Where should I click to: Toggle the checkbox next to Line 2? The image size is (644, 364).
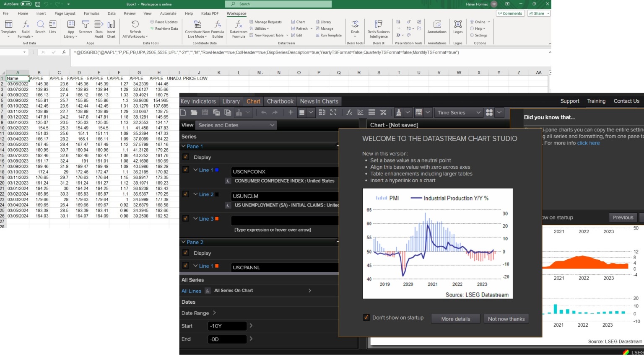coord(186,194)
